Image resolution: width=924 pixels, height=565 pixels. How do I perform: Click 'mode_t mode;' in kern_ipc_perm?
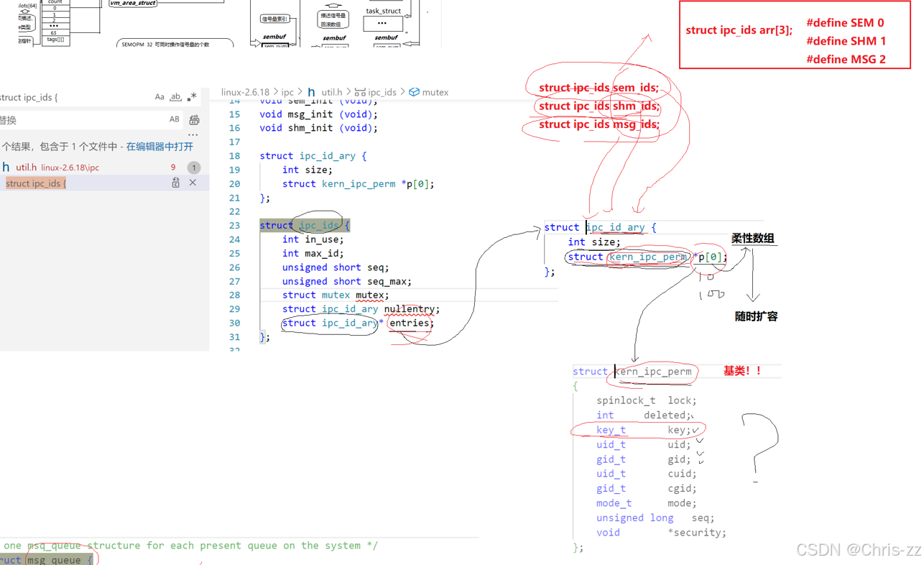(646, 503)
